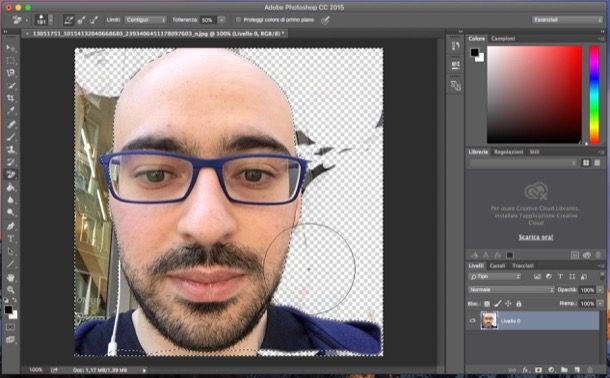Select the Hand tool
The width and height of the screenshot is (610, 378).
[11, 277]
